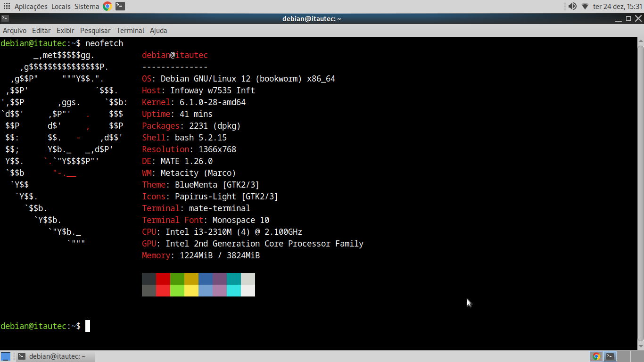This screenshot has width=644, height=362.
Task: Click the CPU Intel i3-2310M line
Action: 222,232
